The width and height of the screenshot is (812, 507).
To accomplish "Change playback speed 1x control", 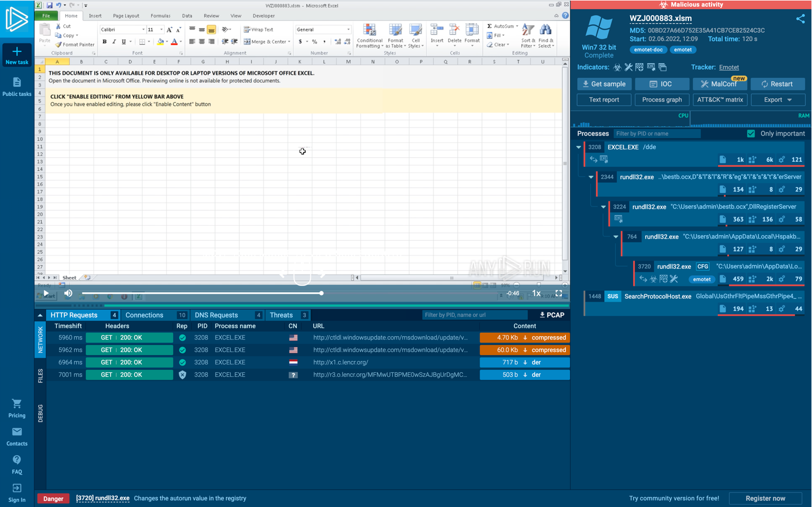I will tap(537, 293).
